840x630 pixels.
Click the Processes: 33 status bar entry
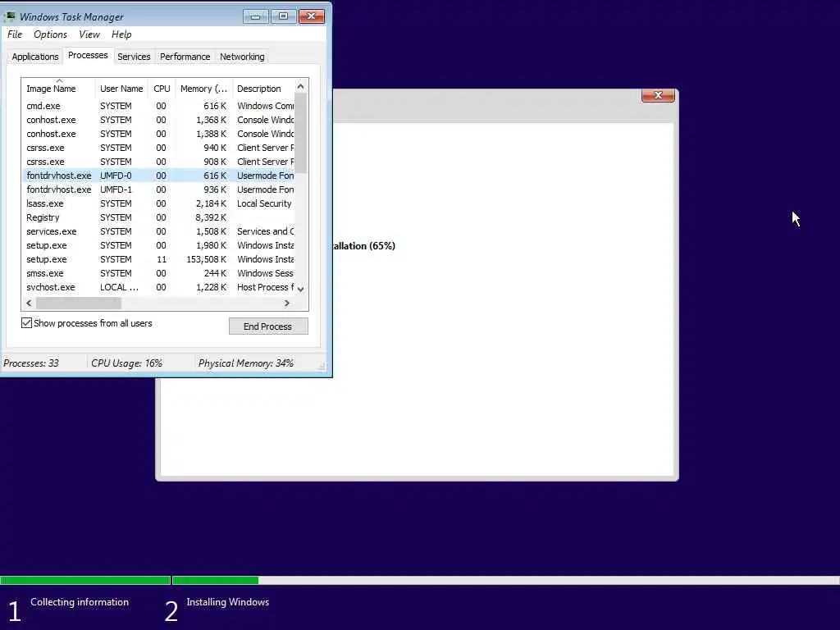31,363
